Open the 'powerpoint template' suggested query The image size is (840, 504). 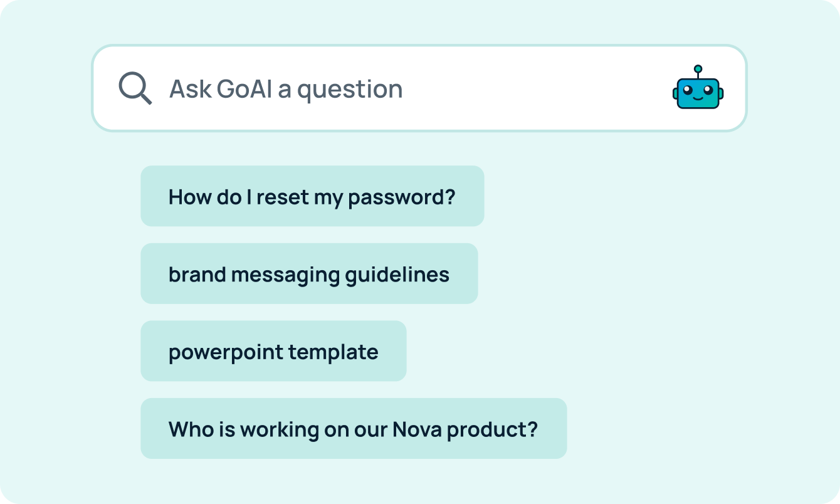pos(273,351)
